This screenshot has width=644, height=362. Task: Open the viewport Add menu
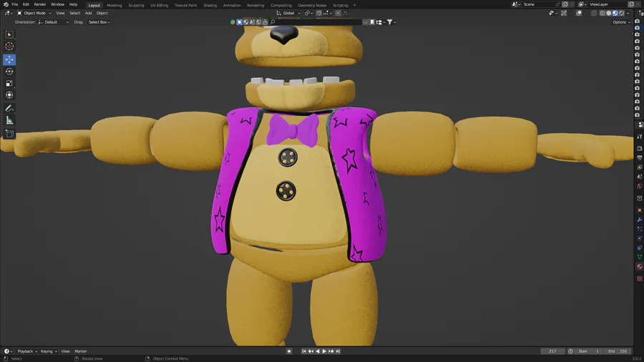pos(88,13)
